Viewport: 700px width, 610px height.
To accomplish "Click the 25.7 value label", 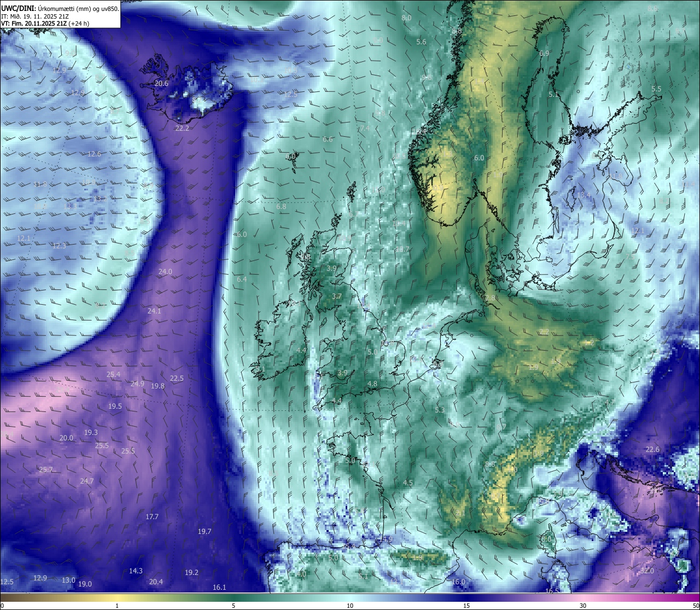I will pos(46,469).
